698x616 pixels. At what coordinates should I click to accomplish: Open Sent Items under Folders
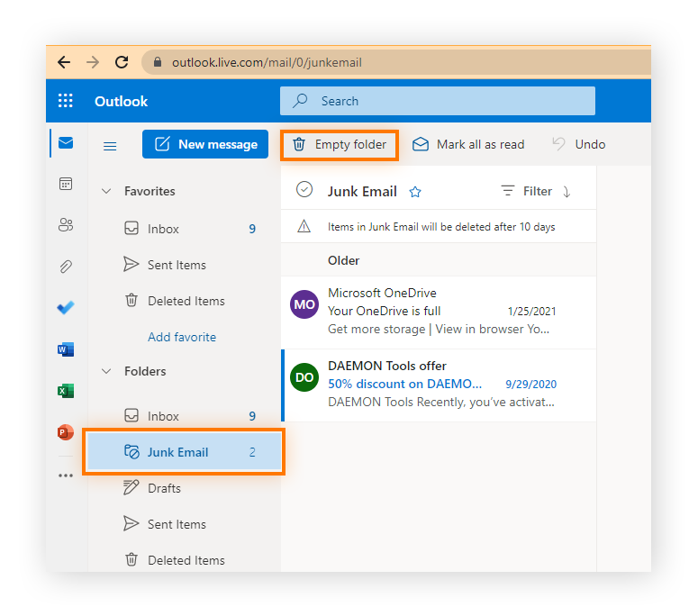pos(185,524)
